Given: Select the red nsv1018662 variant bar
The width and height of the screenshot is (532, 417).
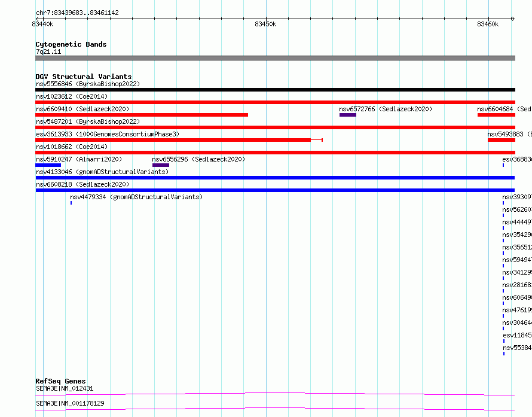Looking at the screenshot, I should [x=275, y=153].
